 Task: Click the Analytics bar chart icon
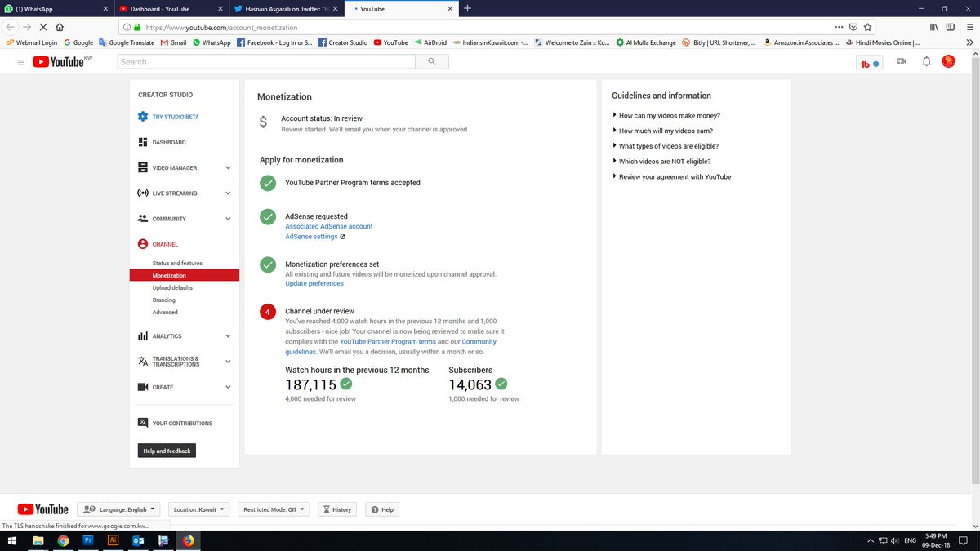[143, 335]
